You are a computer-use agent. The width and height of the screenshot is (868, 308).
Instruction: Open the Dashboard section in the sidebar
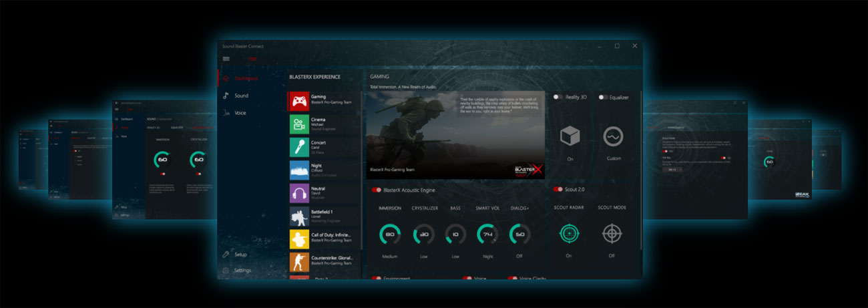(246, 78)
